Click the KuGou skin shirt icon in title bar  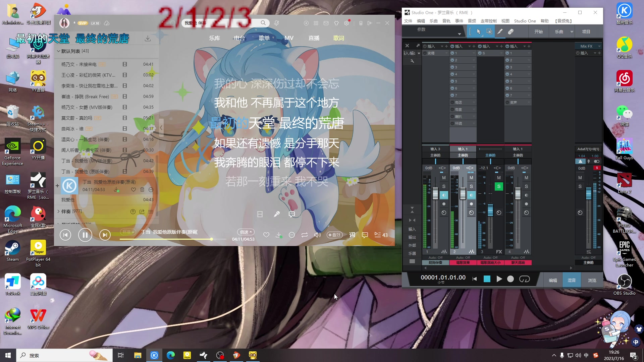click(336, 23)
